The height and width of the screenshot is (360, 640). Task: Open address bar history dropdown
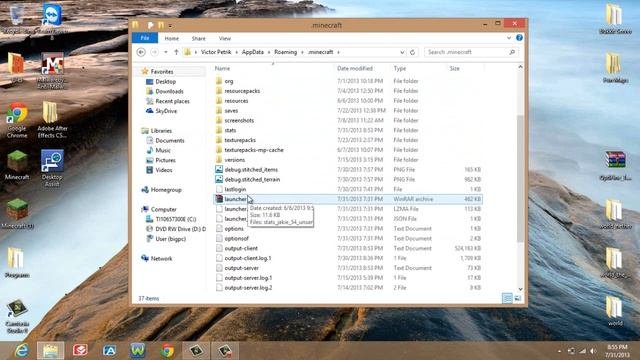click(x=402, y=52)
